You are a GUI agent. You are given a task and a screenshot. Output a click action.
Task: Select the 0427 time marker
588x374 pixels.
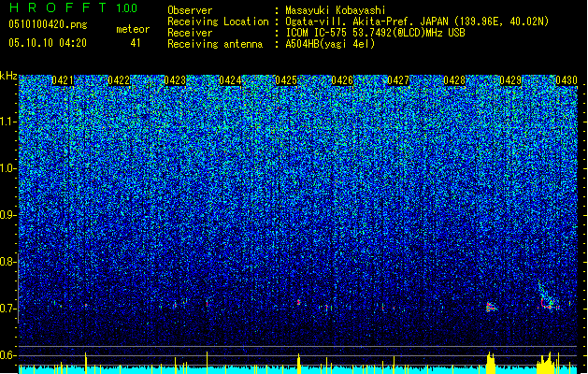click(x=398, y=79)
